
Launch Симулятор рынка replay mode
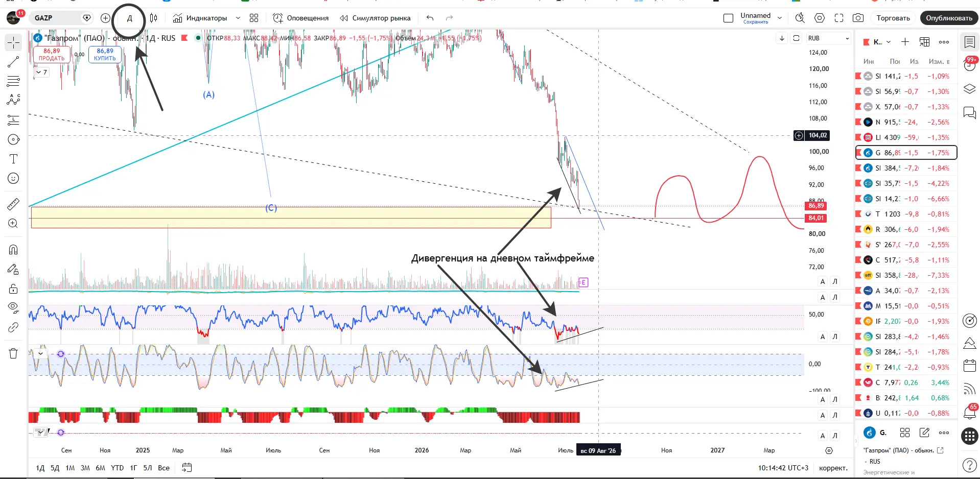(x=375, y=18)
